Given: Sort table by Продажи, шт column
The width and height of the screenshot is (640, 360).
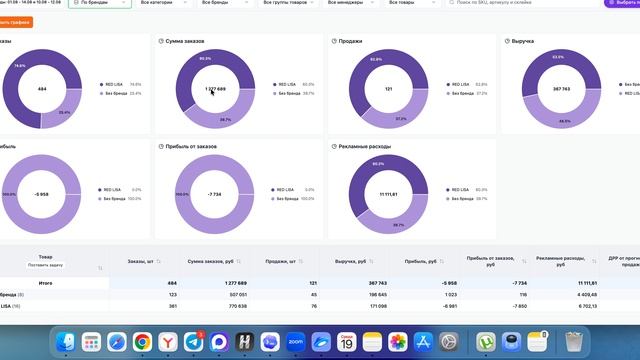Looking at the screenshot, I should pyautogui.click(x=300, y=261).
